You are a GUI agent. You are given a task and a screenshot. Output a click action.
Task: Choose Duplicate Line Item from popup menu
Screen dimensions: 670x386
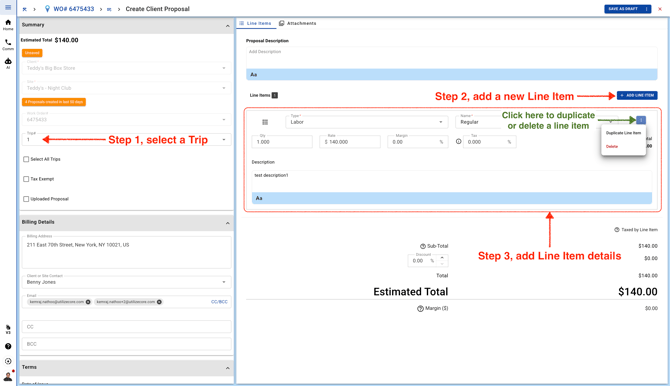(623, 133)
